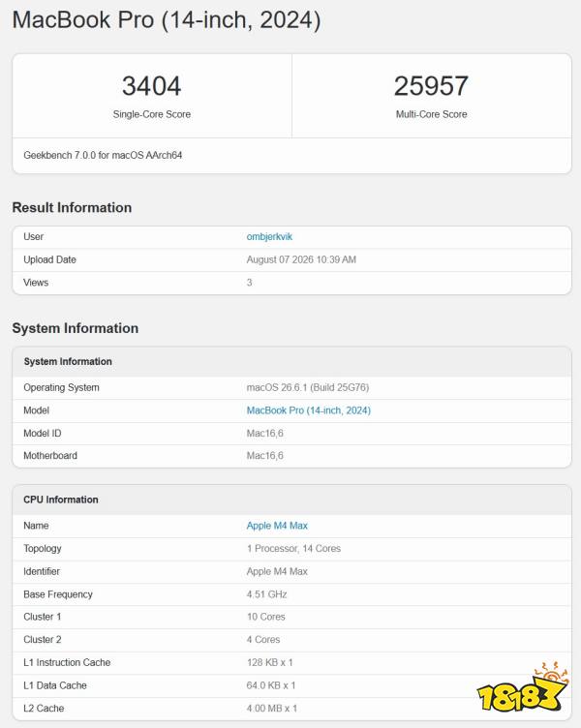Image resolution: width=581 pixels, height=728 pixels.
Task: Click the Result Information heading
Action: click(x=72, y=207)
